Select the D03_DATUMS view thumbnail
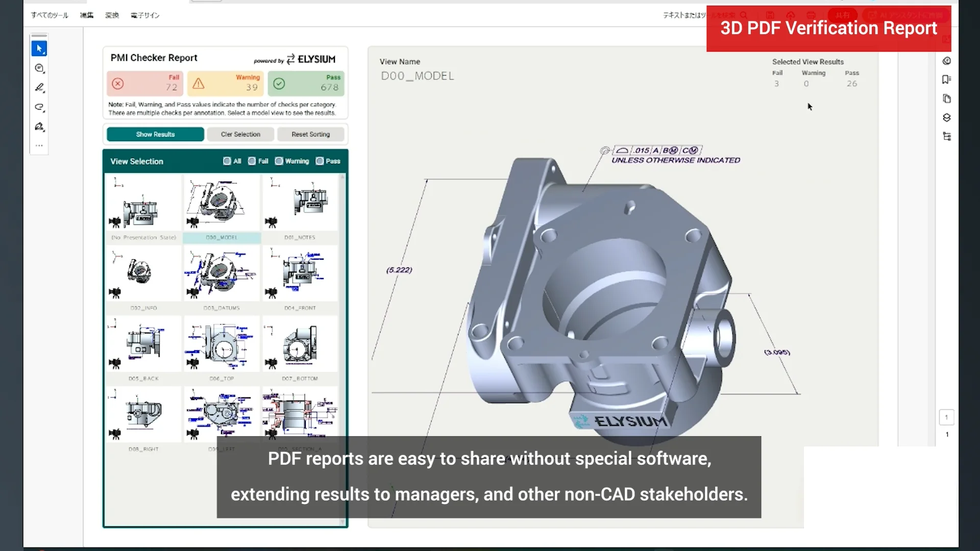 [222, 273]
